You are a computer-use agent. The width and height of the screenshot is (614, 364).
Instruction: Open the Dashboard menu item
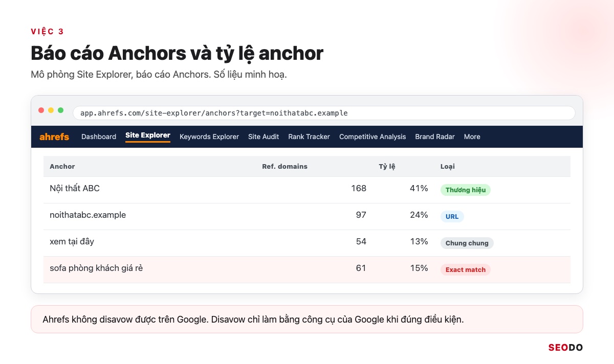click(x=99, y=136)
